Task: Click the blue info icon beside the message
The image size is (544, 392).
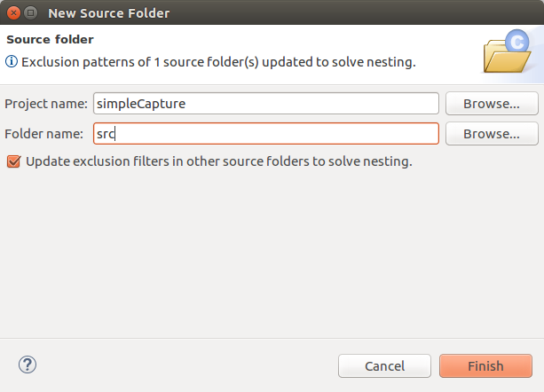Action: click(12, 62)
